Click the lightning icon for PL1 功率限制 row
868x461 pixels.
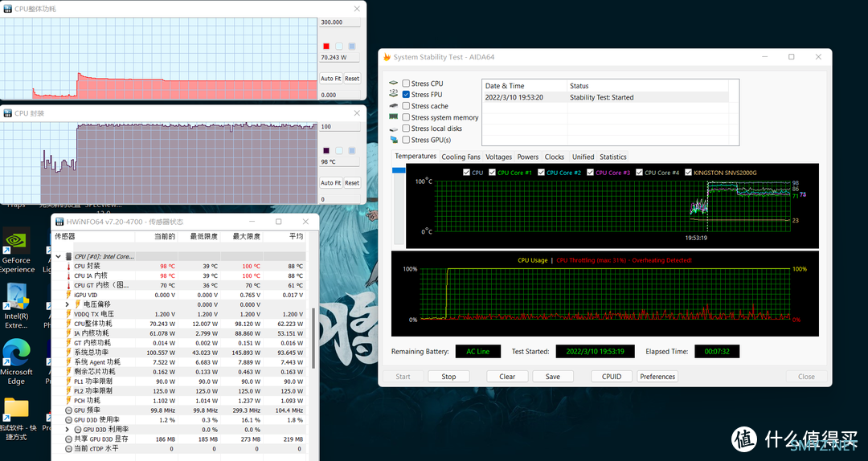click(x=68, y=381)
